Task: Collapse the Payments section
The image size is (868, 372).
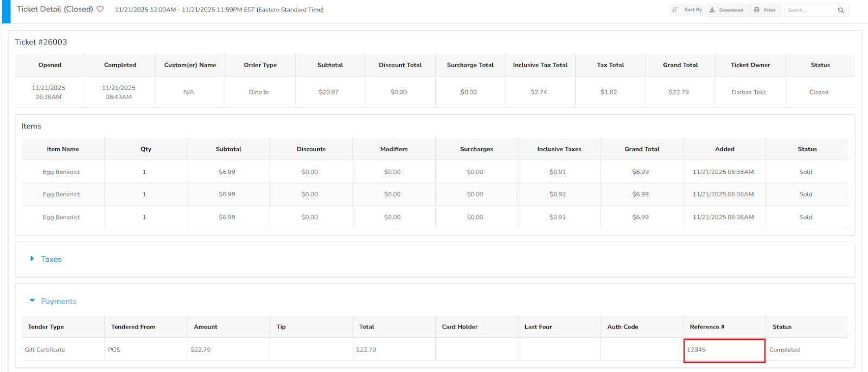Action: [58, 301]
